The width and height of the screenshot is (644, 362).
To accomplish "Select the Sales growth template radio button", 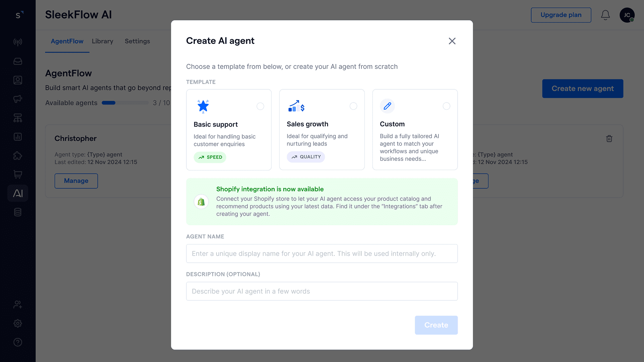I will [353, 106].
